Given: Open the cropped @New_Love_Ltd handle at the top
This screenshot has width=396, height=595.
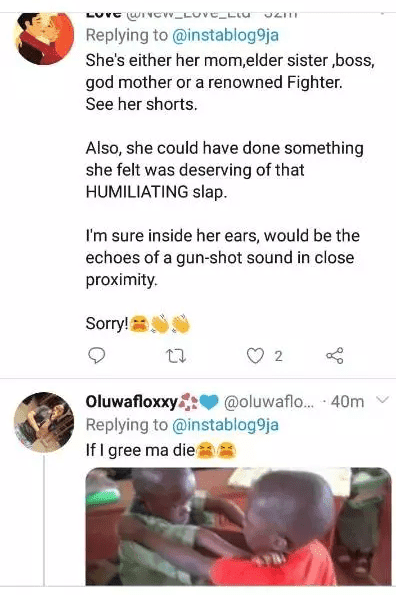Looking at the screenshot, I should [x=188, y=15].
